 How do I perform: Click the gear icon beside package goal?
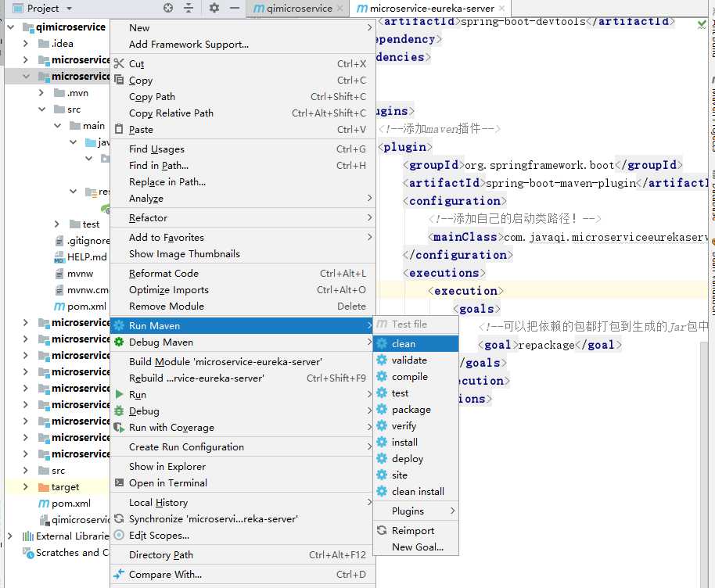382,409
